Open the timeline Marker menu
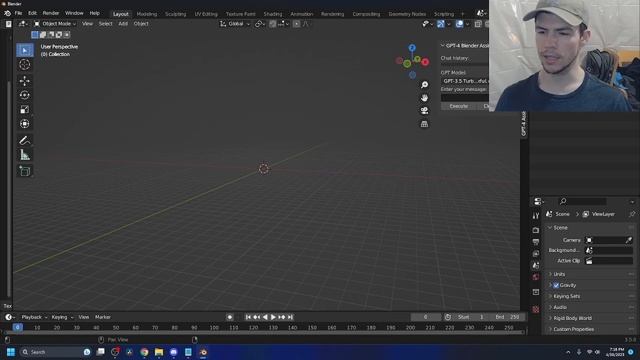Viewport: 640px width, 360px height. (x=103, y=317)
